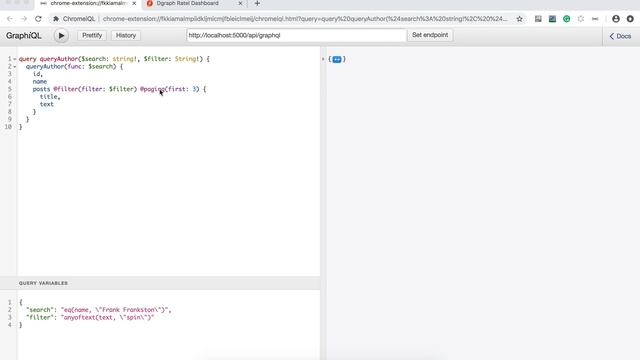Click the blue collapsed-content marker in results
This screenshot has height=360, width=640.
click(337, 60)
